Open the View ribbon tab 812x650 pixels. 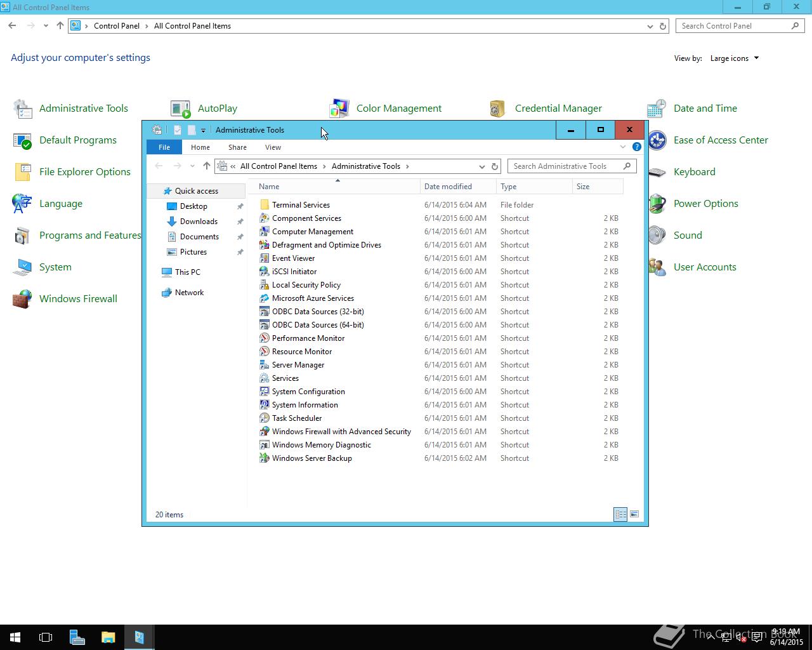[x=273, y=147]
